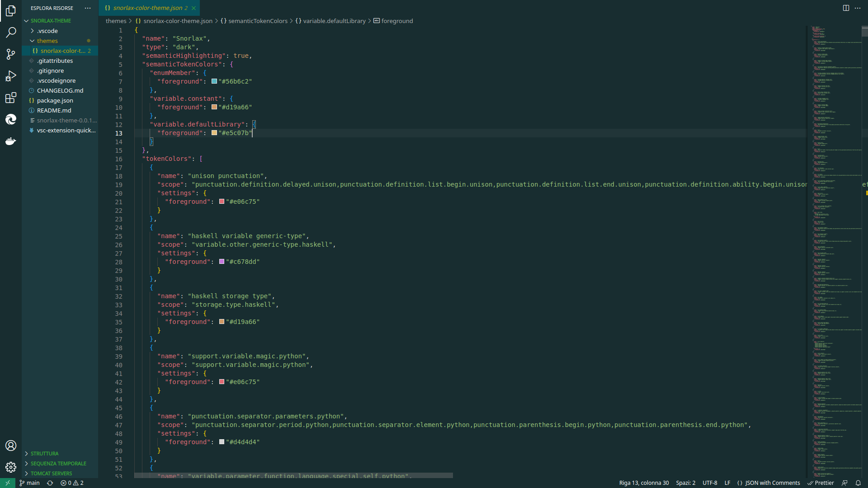Open package.json from explorer

(55, 100)
